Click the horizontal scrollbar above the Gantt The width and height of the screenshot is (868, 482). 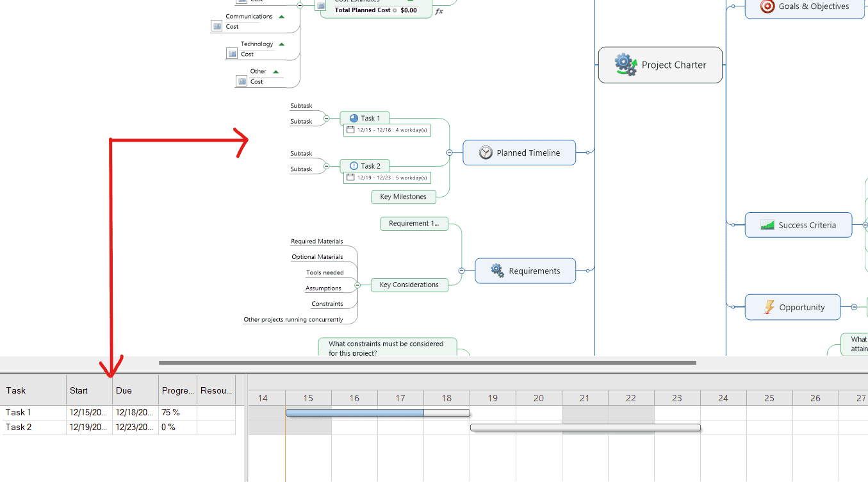click(427, 363)
